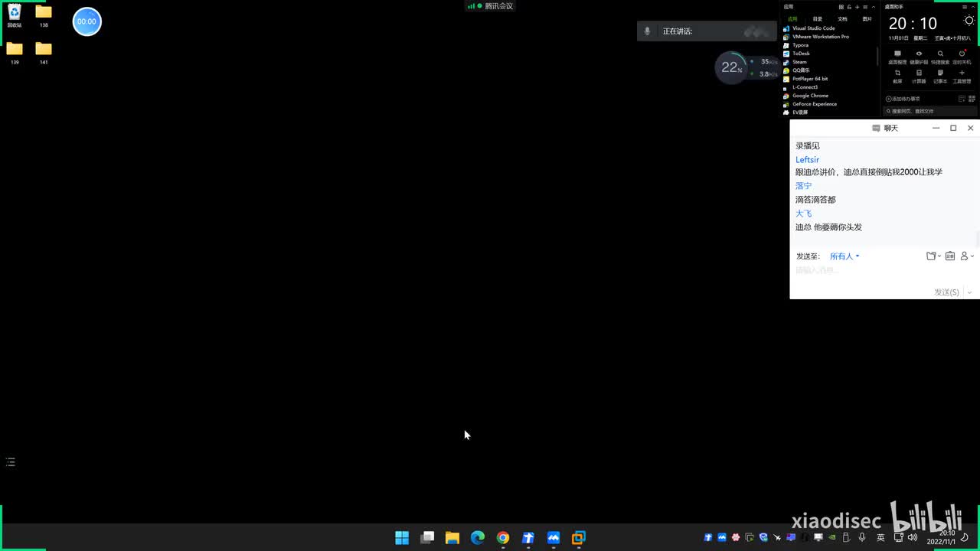Select the folder named 141 on desktop
980x551 pixels.
pyautogui.click(x=44, y=52)
